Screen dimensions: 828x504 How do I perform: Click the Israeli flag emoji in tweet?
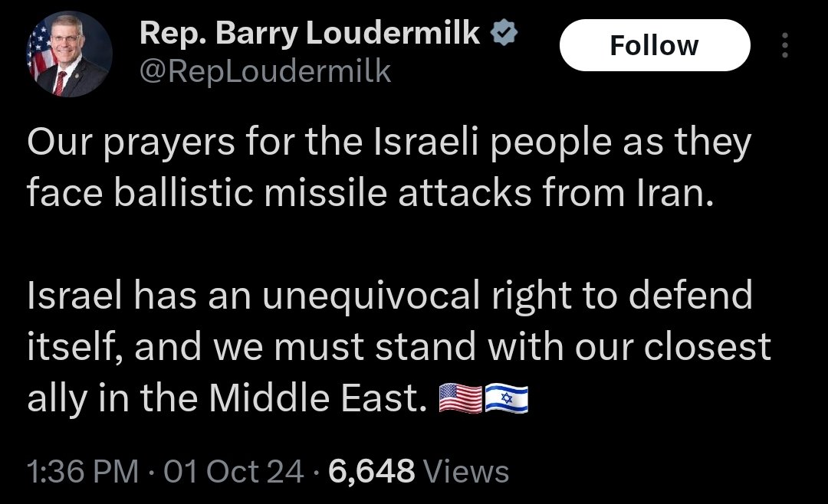coord(507,399)
